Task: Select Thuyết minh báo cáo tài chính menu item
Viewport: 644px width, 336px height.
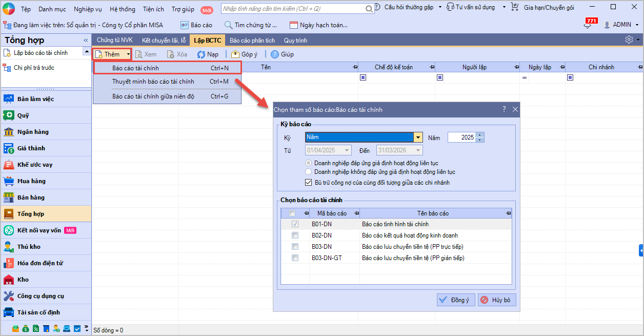Action: point(153,82)
